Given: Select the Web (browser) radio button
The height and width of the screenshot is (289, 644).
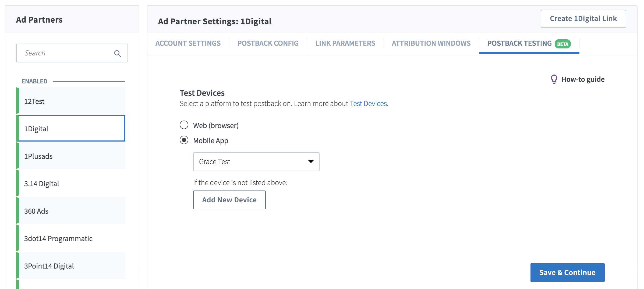Looking at the screenshot, I should [184, 125].
